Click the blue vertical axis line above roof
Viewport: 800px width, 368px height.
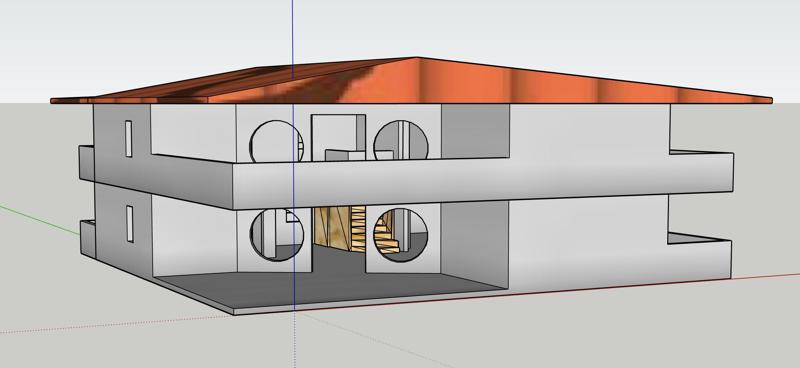293,32
